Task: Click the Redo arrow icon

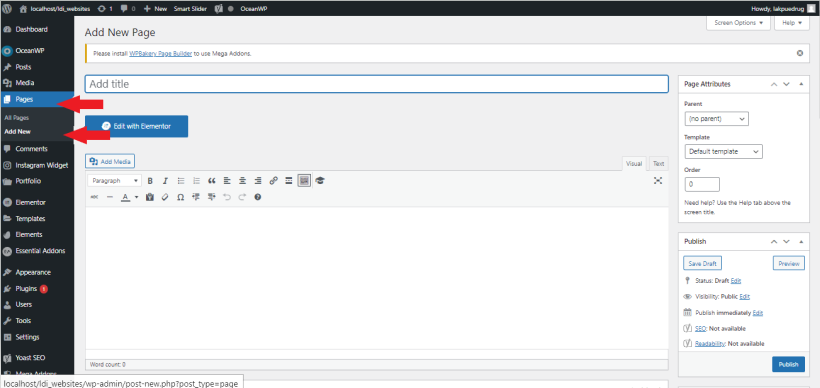Action: click(242, 197)
